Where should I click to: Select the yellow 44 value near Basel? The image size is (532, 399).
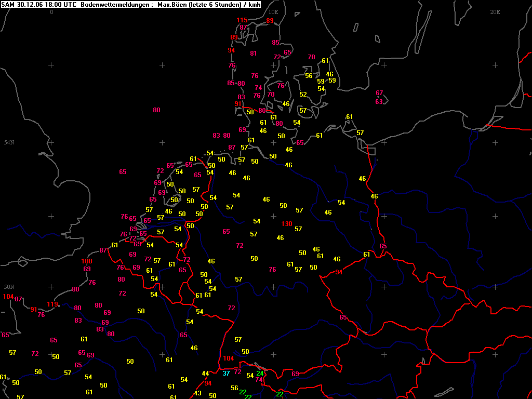[x=205, y=374]
